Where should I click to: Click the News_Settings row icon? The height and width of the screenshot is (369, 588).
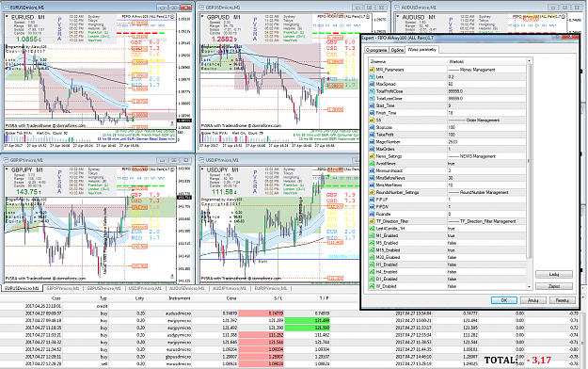[372, 156]
